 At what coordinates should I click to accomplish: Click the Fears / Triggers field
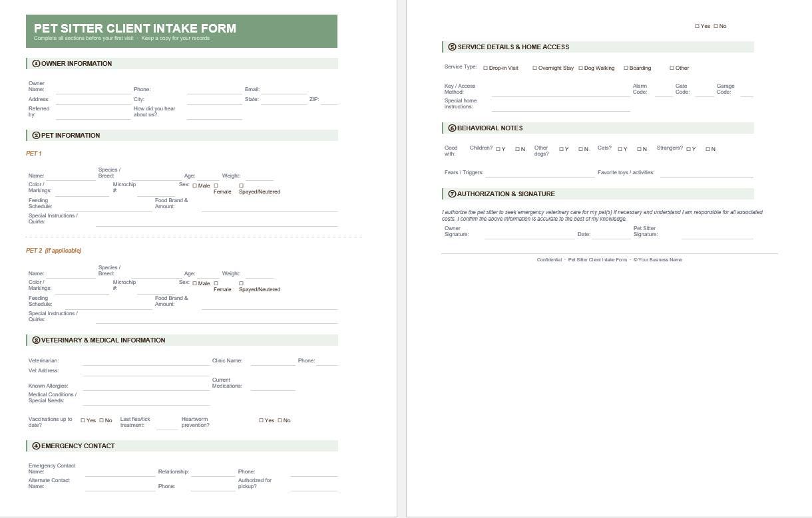[540, 173]
